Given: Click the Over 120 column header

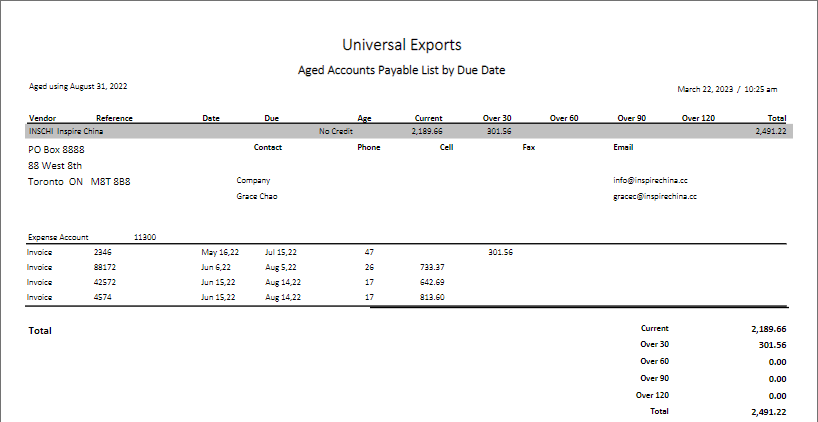Looking at the screenshot, I should pyautogui.click(x=698, y=118).
